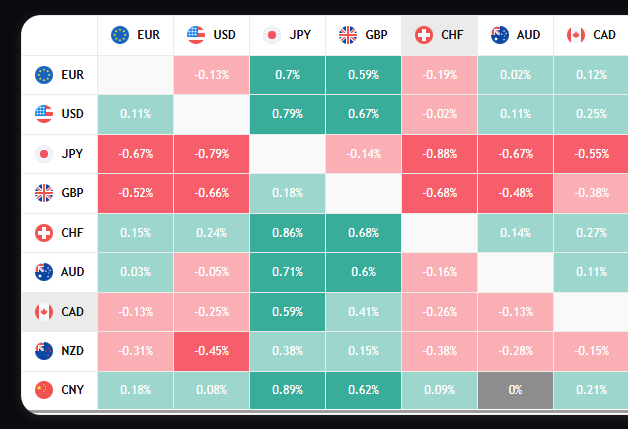
Task: Select the 0.7% EUR/JPY cell
Action: pyautogui.click(x=287, y=75)
